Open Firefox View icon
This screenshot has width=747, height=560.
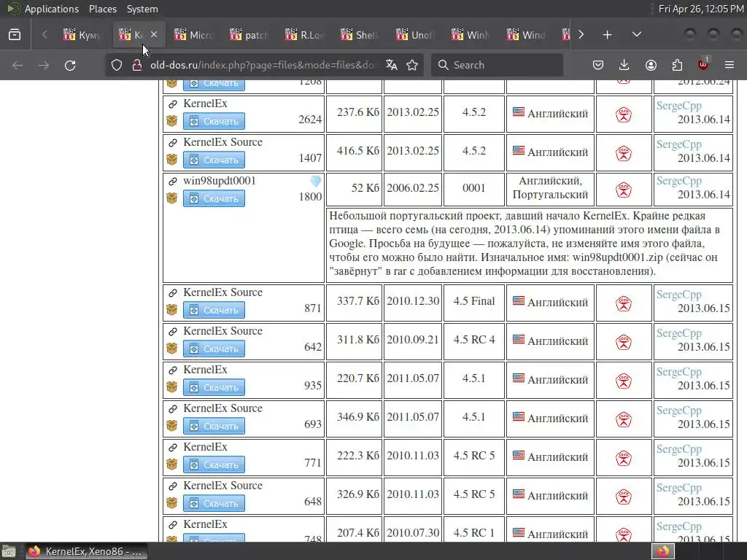coord(15,35)
